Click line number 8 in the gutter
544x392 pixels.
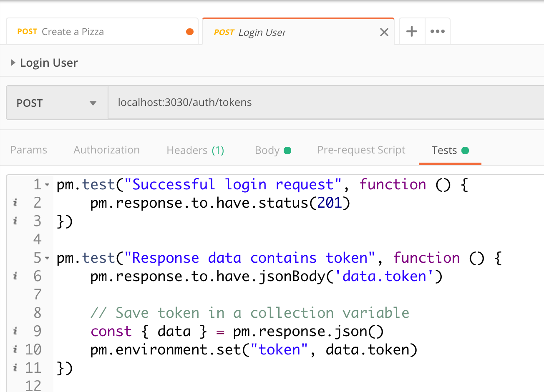(38, 313)
